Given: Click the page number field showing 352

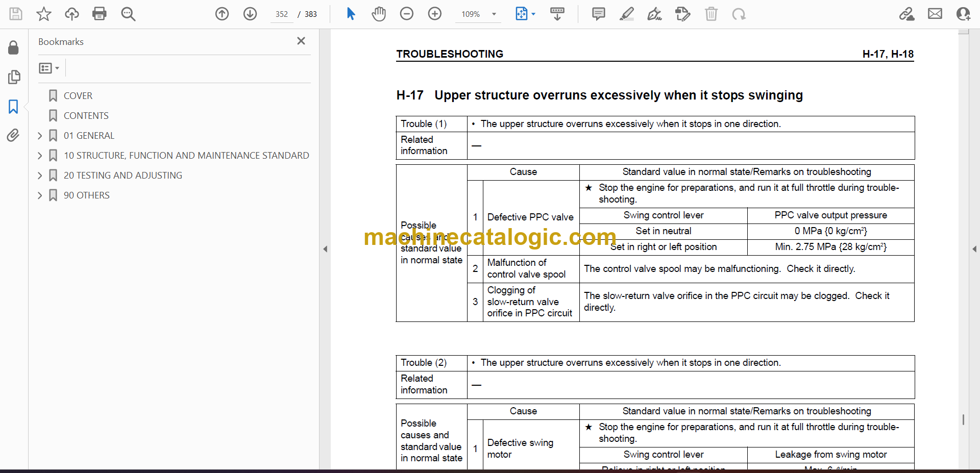Looking at the screenshot, I should [x=282, y=14].
